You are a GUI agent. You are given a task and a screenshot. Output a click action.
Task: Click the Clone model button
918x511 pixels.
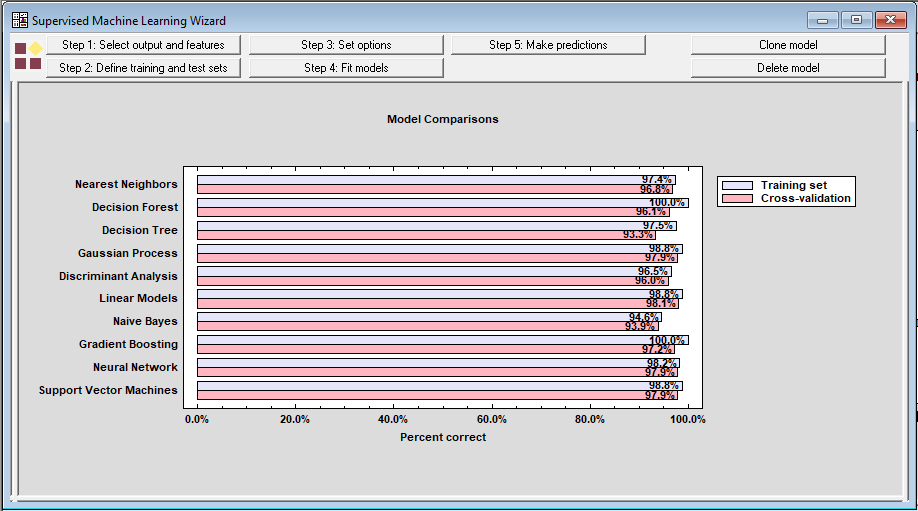pos(788,45)
